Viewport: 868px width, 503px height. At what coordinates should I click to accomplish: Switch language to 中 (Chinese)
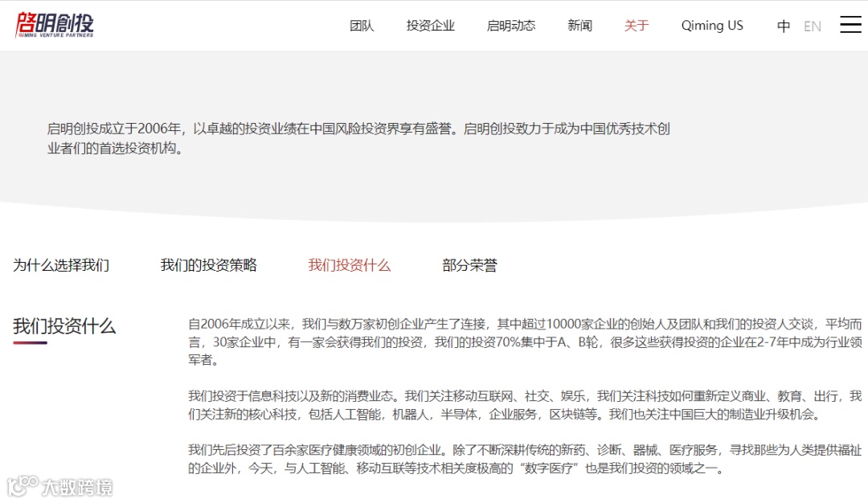(784, 26)
